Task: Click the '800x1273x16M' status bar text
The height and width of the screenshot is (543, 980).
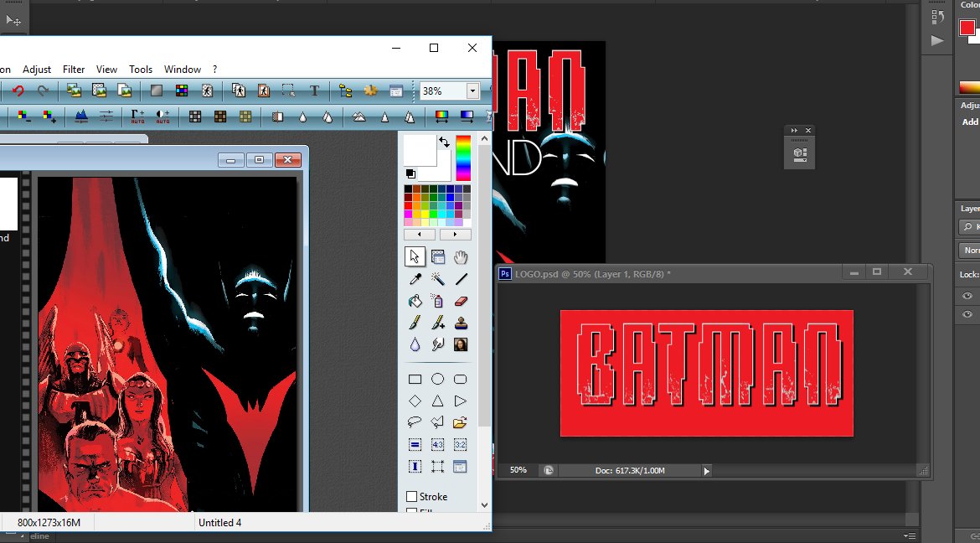Action: [x=49, y=523]
